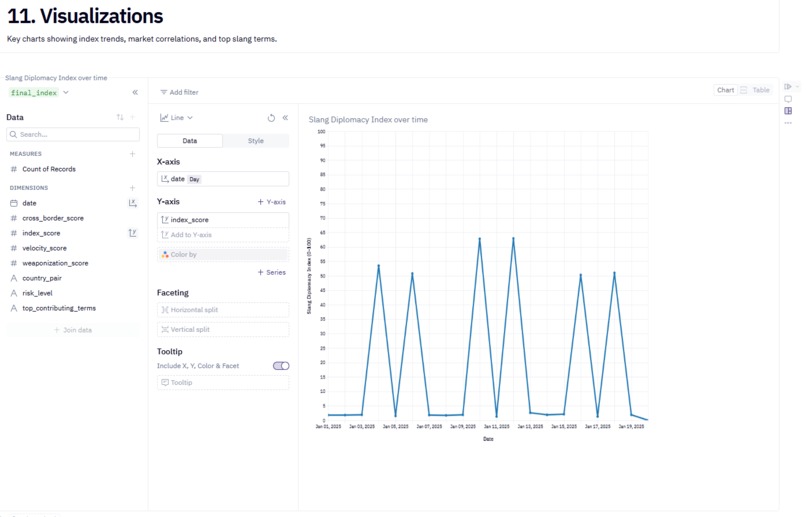Click the index_score Y-axis field
The height and width of the screenshot is (517, 806).
[223, 219]
